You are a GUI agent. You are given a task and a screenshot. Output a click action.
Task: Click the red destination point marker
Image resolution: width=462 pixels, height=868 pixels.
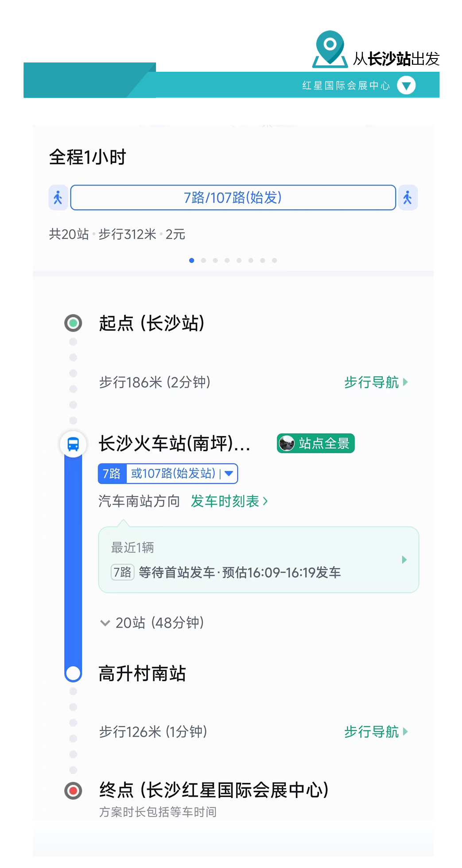[x=73, y=790]
